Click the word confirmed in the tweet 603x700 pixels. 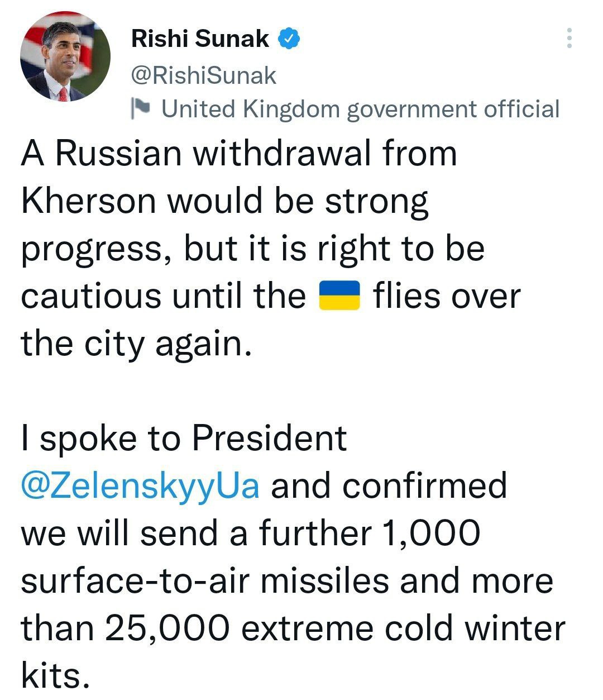coord(425,485)
